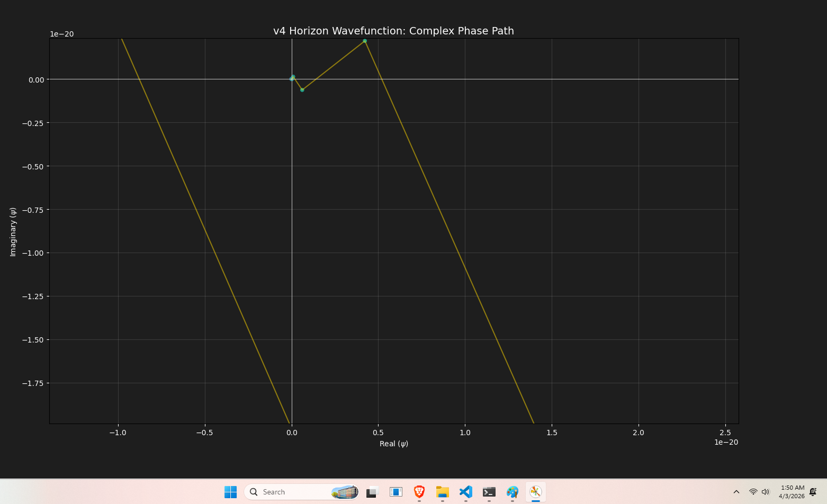Click the green data point at curve peak
This screenshot has height=504, width=827.
pos(365,41)
